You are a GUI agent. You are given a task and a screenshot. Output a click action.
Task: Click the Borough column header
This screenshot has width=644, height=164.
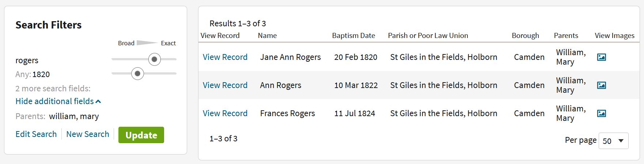click(x=525, y=36)
